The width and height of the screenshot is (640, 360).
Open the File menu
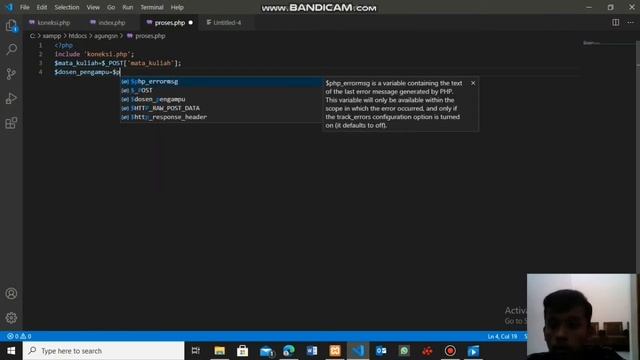[x=24, y=7]
